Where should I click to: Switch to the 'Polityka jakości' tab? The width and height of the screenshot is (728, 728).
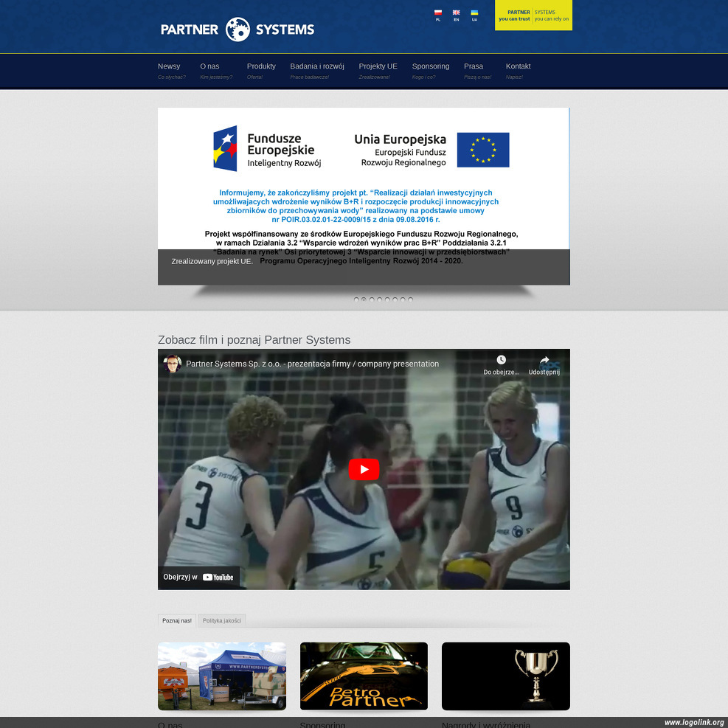tap(221, 621)
